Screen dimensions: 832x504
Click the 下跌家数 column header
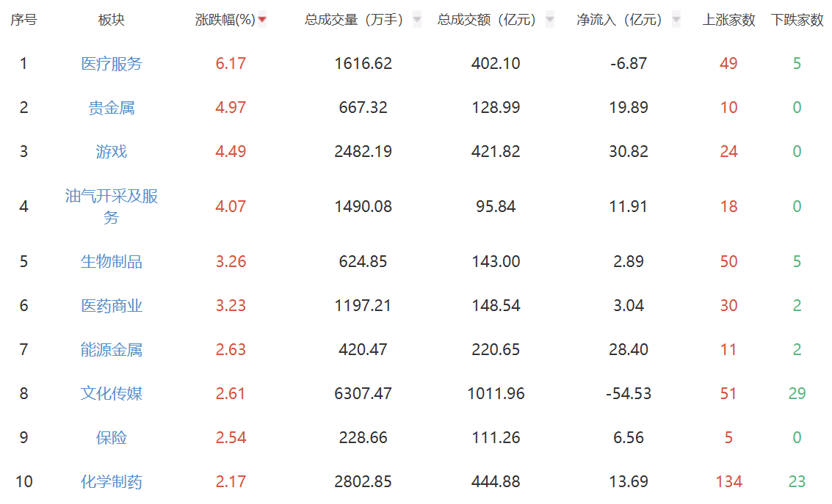797,20
